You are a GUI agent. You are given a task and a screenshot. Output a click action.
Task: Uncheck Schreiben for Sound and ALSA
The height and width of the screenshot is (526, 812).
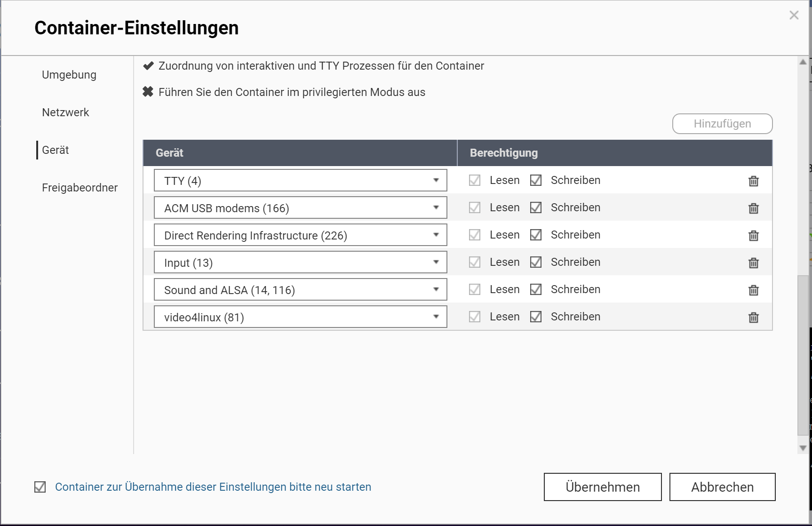[536, 289]
